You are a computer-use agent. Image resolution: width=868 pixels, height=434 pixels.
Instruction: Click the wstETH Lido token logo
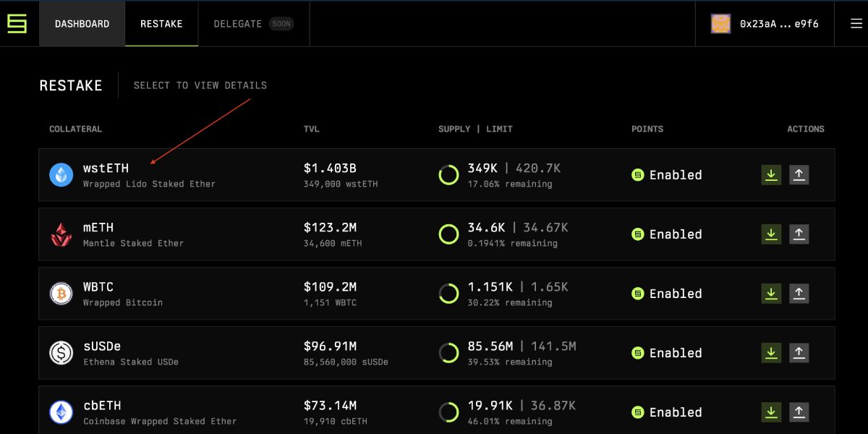[61, 174]
